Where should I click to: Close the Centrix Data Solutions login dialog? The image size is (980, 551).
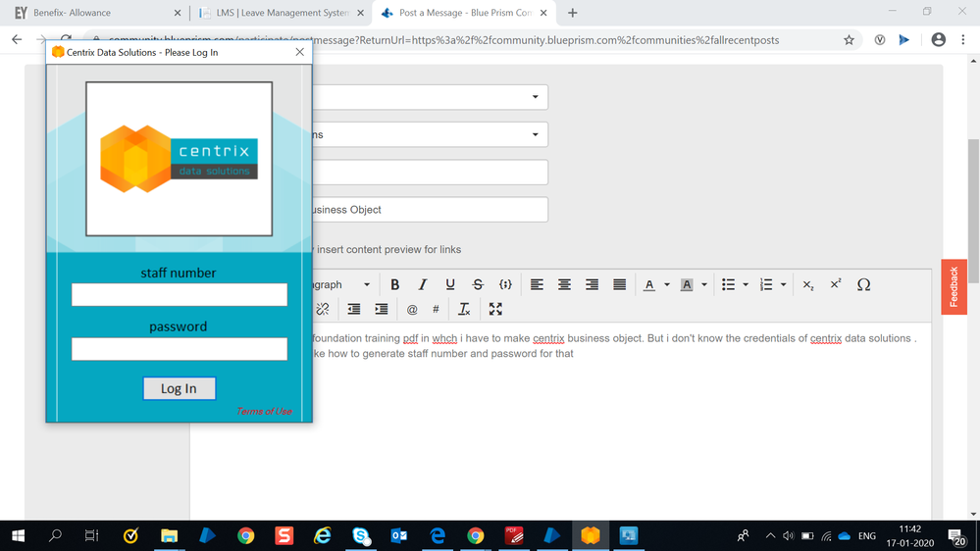[300, 52]
